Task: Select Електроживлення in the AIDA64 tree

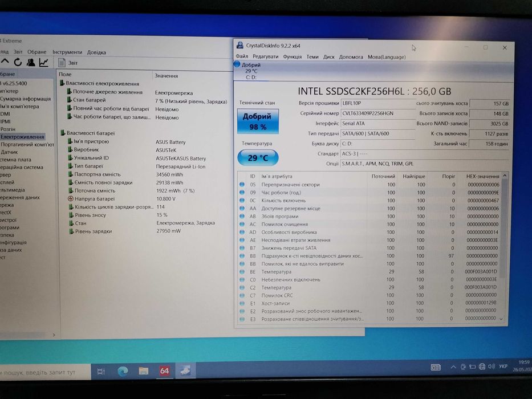Action: point(22,137)
